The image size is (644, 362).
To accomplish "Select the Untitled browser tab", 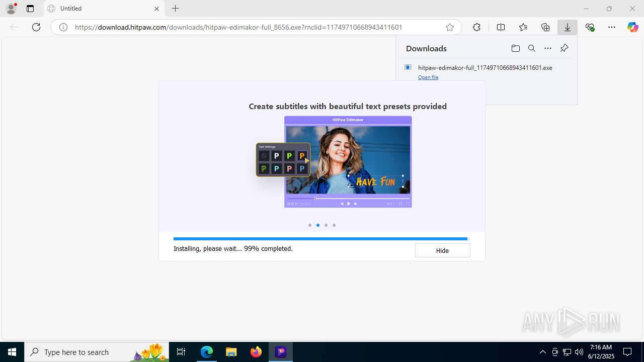I will click(x=104, y=9).
